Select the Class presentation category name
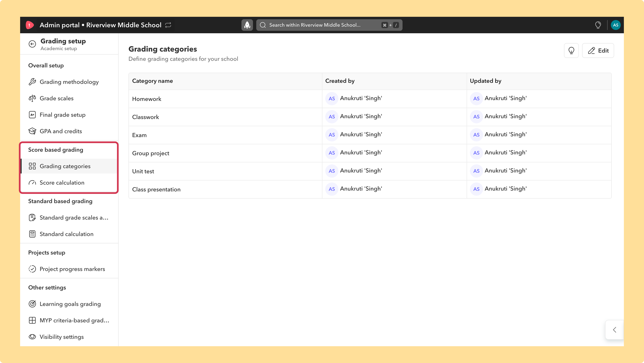The image size is (644, 363). pos(156,189)
